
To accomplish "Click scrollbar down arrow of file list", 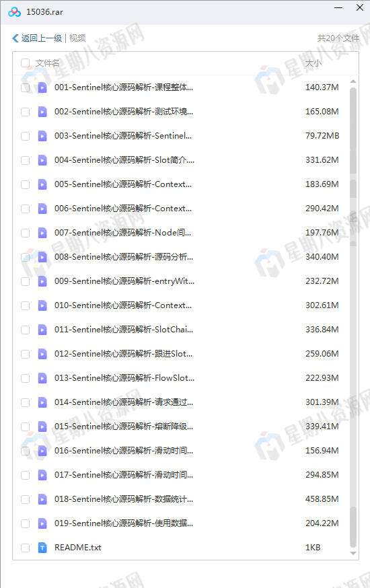I will (353, 553).
